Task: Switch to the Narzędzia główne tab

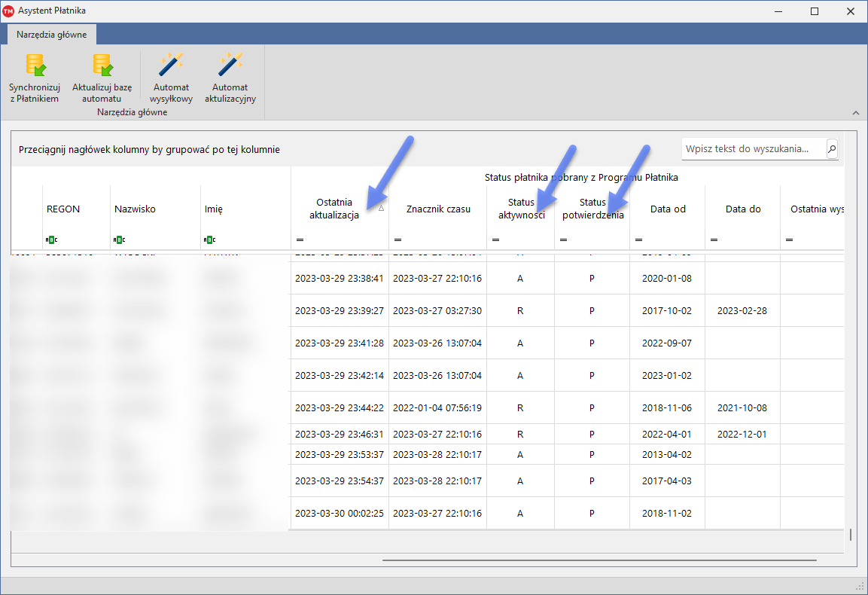Action: tap(52, 35)
